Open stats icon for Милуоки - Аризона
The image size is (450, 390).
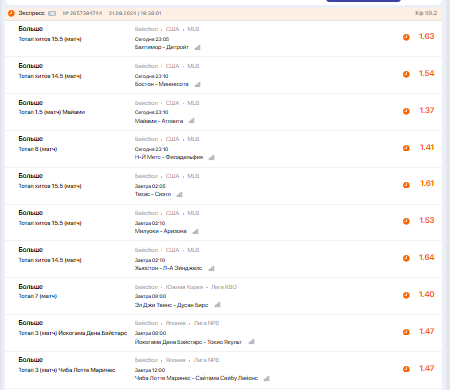point(196,231)
